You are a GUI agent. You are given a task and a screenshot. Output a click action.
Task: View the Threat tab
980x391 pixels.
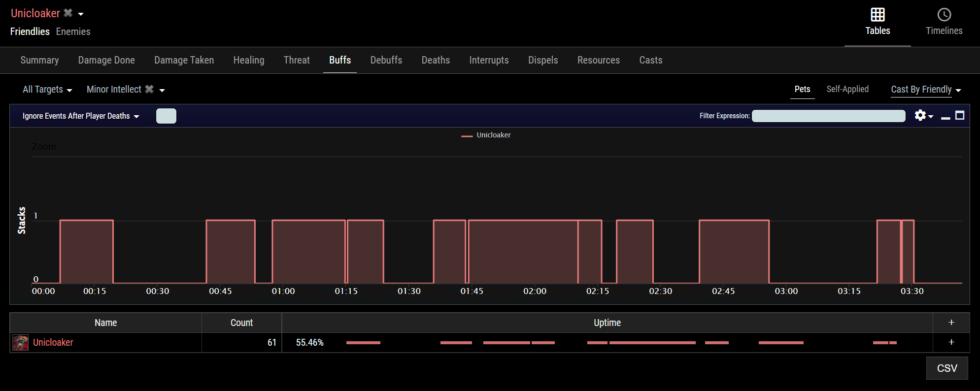point(297,60)
